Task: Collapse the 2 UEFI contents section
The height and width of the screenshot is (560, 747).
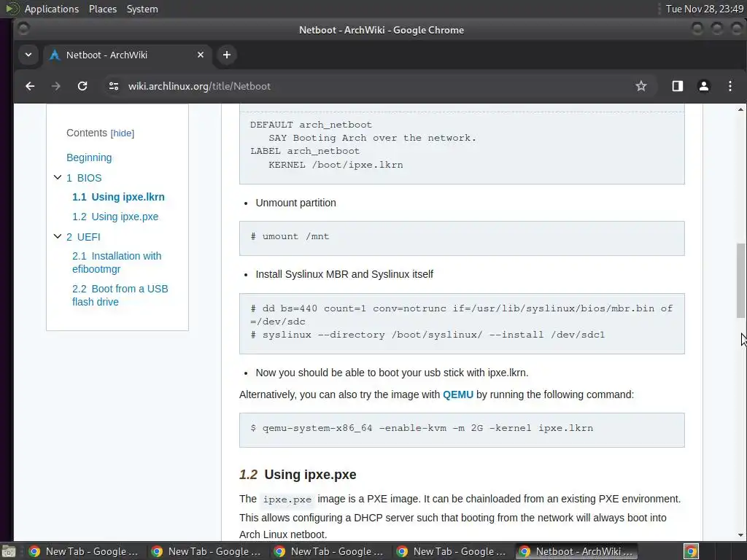Action: (58, 237)
